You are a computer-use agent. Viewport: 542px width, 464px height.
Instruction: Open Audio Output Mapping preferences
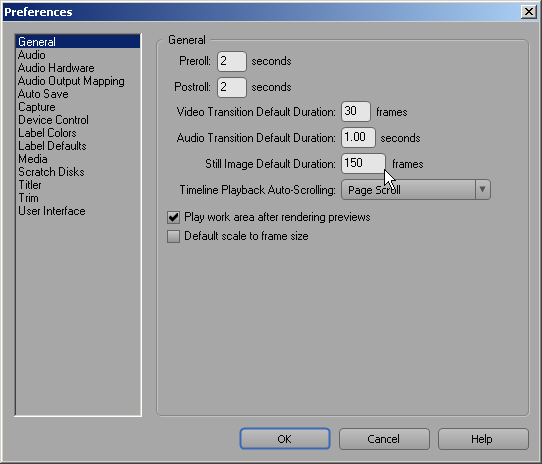tap(71, 81)
